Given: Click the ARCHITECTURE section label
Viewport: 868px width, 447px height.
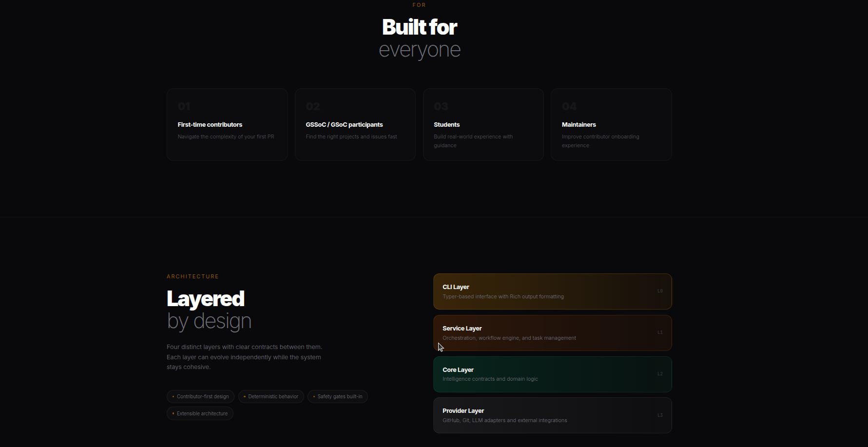Looking at the screenshot, I should click(x=193, y=276).
